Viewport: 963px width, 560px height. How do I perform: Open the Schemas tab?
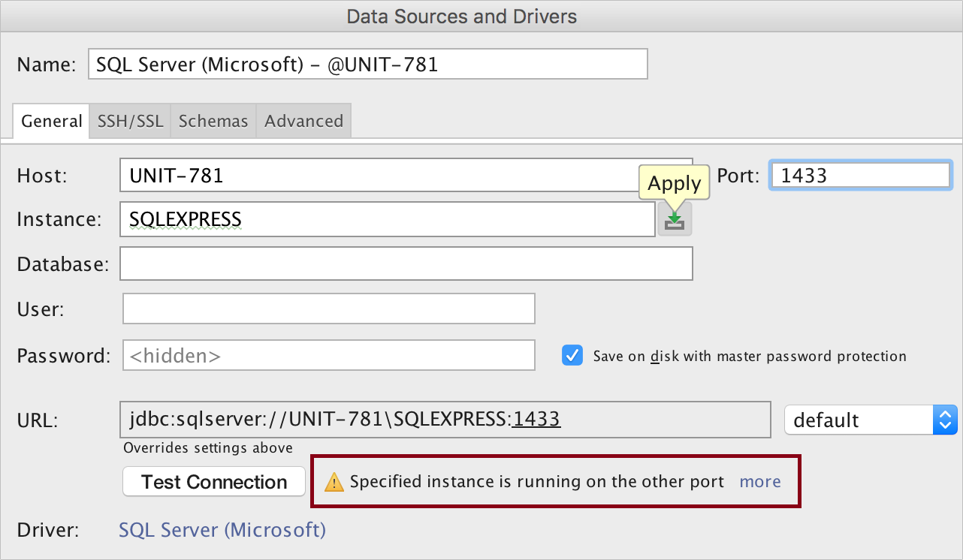click(213, 121)
